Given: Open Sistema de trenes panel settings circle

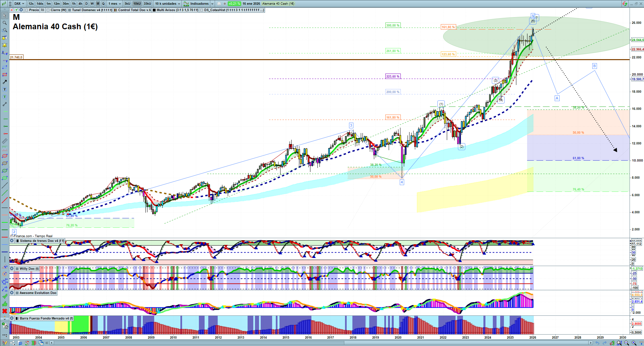Looking at the screenshot, I should coord(12,241).
